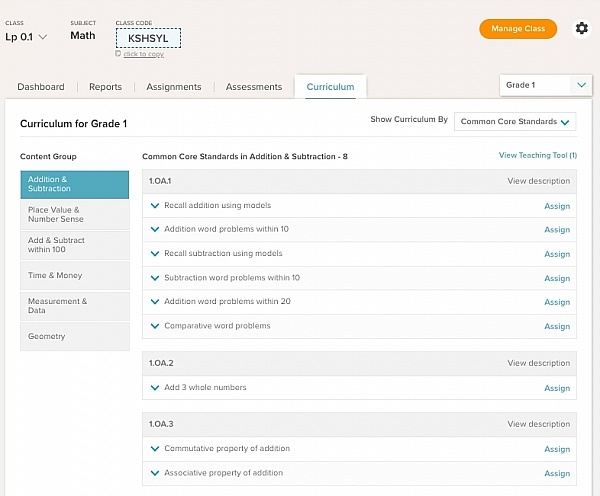600x496 pixels.
Task: Open View Teaching Tool link
Action: click(537, 156)
